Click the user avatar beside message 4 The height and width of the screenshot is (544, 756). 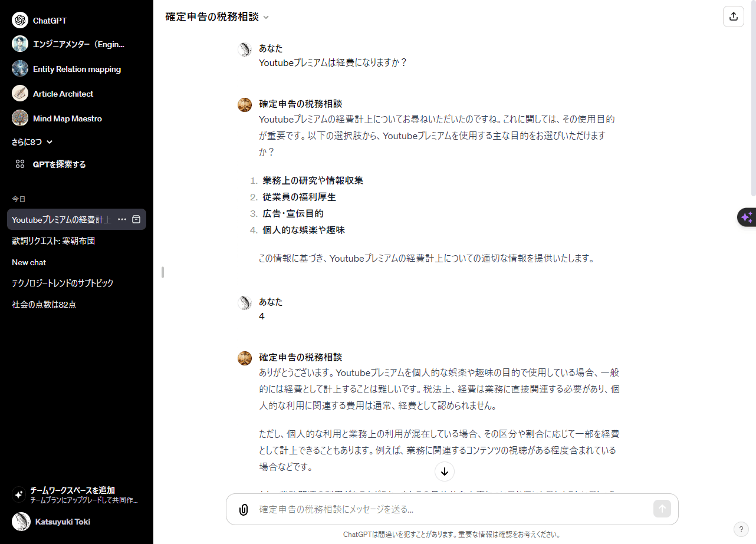point(245,303)
